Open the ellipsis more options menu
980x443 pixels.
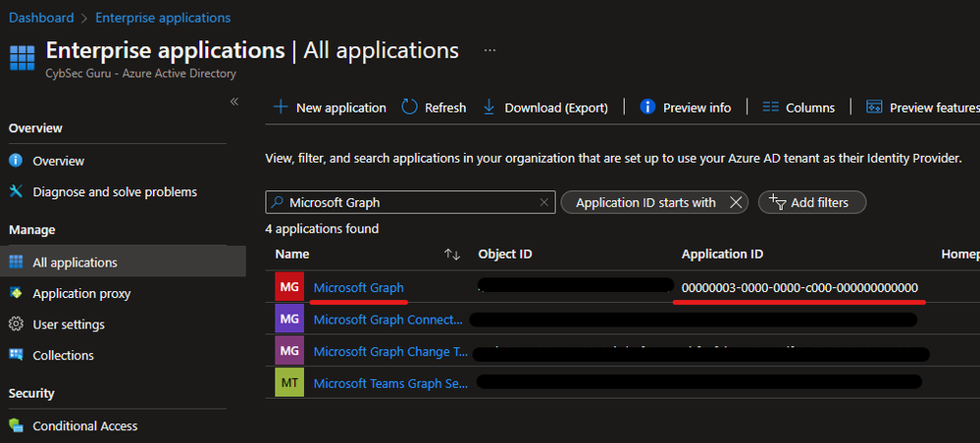(490, 50)
